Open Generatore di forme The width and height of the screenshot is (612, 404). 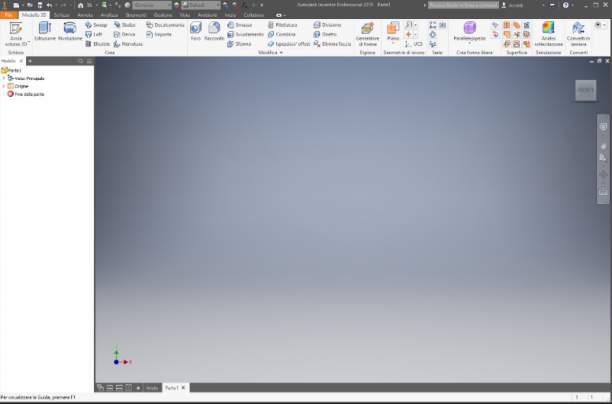point(367,34)
